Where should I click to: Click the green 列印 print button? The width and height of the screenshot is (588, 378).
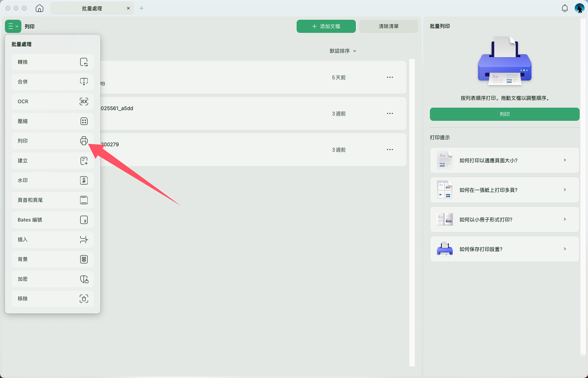point(505,114)
